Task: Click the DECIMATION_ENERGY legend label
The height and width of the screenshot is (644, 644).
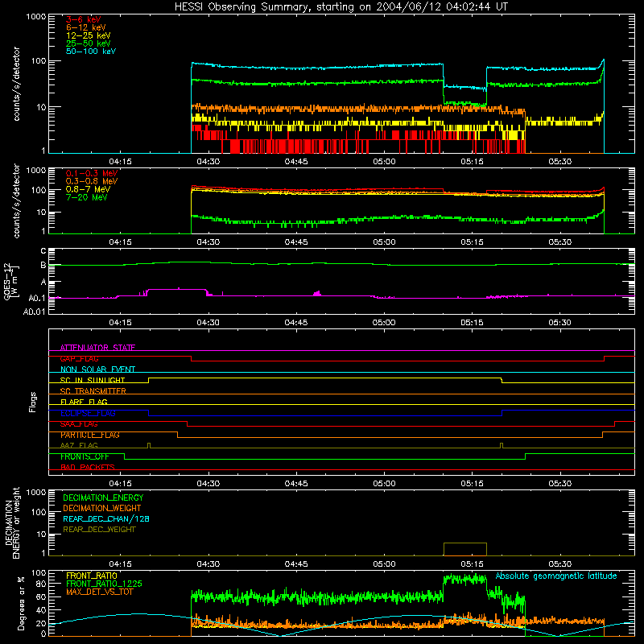Action: click(x=103, y=497)
